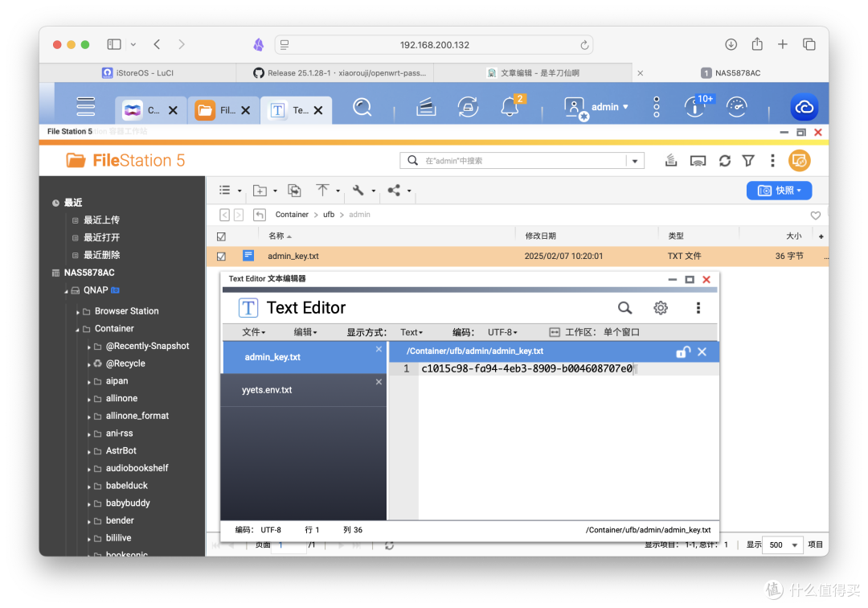This screenshot has height=608, width=868.
Task: Open File Station background task layers icon
Action: click(x=671, y=161)
